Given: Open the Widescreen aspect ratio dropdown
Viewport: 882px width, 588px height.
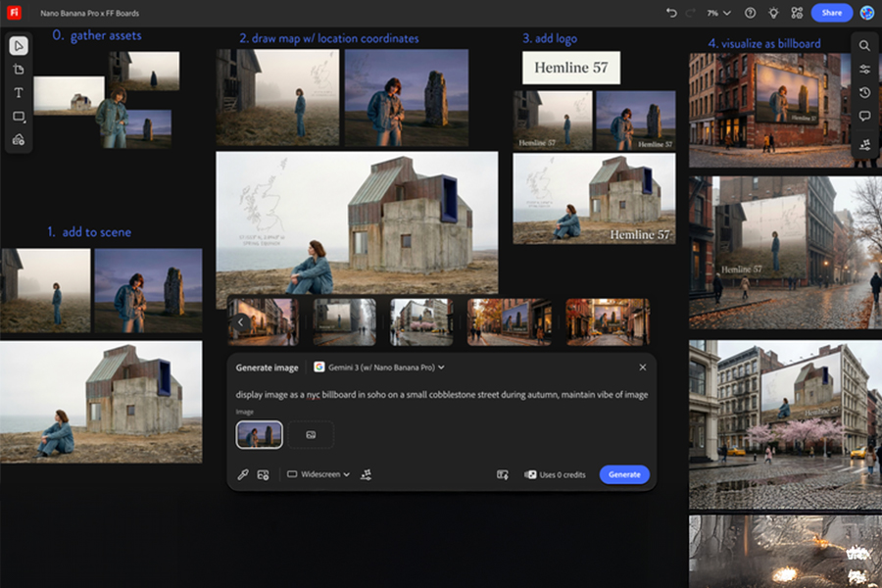Looking at the screenshot, I should tap(318, 475).
